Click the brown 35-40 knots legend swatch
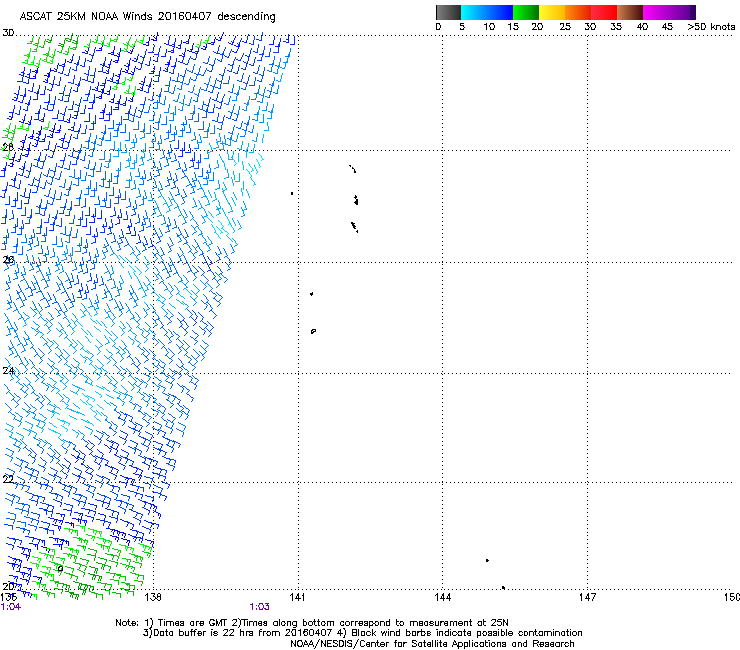The height and width of the screenshot is (650, 740). 630,12
